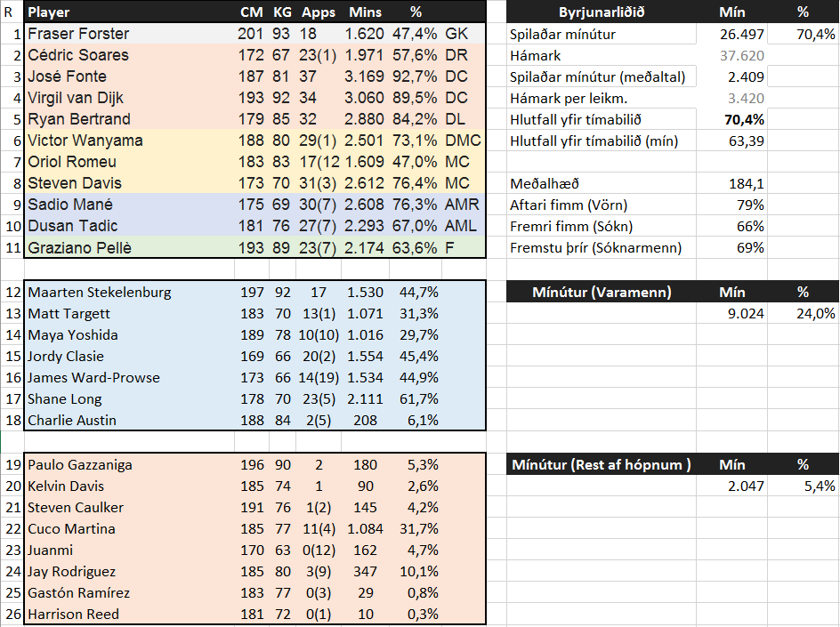Select the Fraser Forster name cell

pyautogui.click(x=129, y=34)
